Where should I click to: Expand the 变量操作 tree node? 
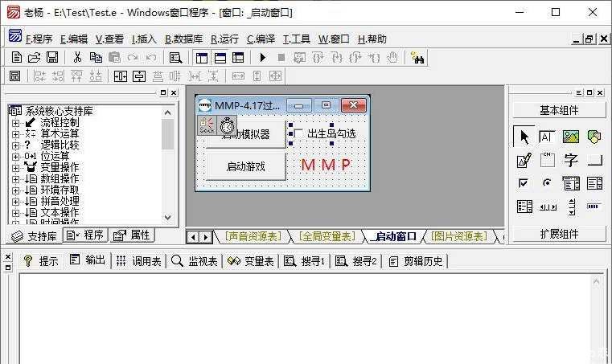pyautogui.click(x=15, y=168)
